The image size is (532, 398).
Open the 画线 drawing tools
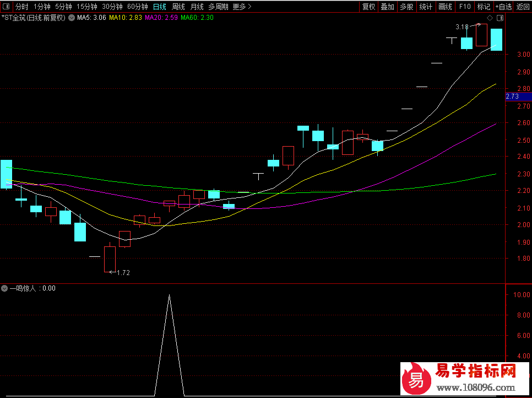point(444,7)
